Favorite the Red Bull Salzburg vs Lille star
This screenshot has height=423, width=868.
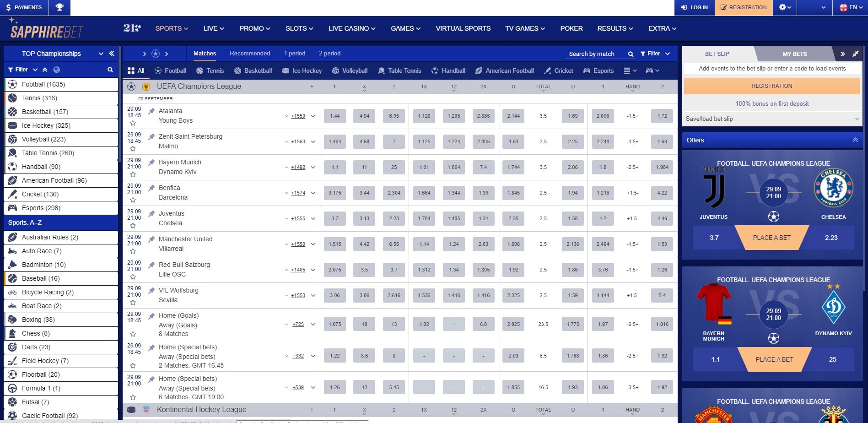(x=133, y=277)
